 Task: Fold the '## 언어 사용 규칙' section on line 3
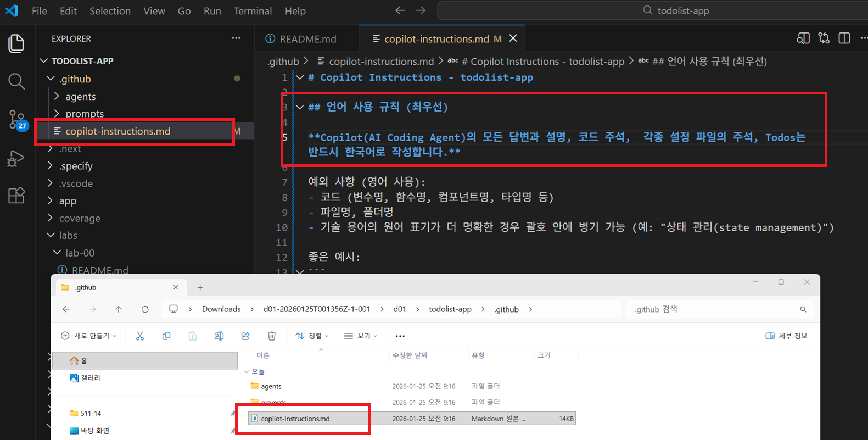[300, 107]
